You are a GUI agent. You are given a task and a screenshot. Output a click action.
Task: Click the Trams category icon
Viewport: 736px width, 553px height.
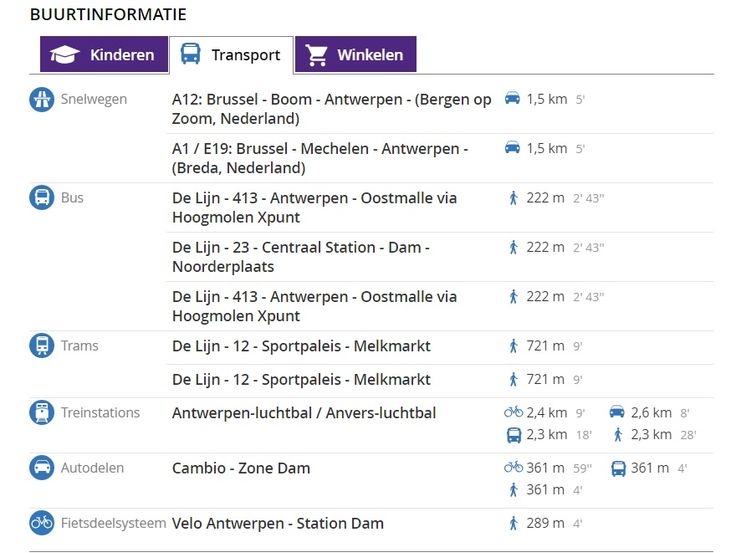click(x=42, y=346)
